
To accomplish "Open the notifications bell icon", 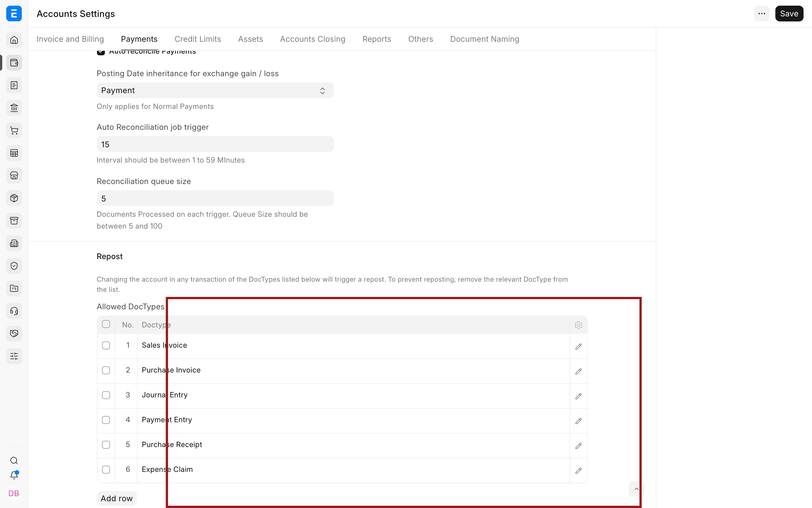I will point(14,475).
